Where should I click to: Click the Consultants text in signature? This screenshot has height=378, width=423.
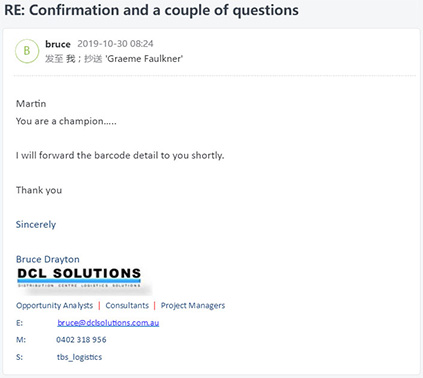coord(127,305)
